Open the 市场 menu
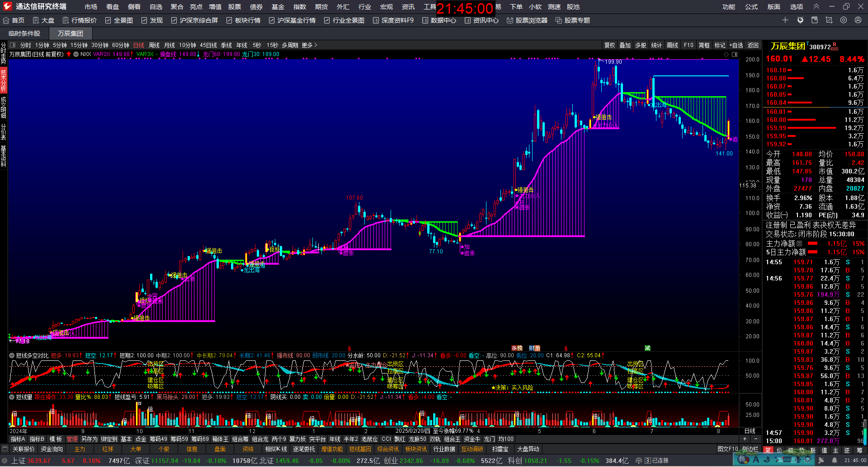The width and height of the screenshot is (868, 467). tap(91, 7)
